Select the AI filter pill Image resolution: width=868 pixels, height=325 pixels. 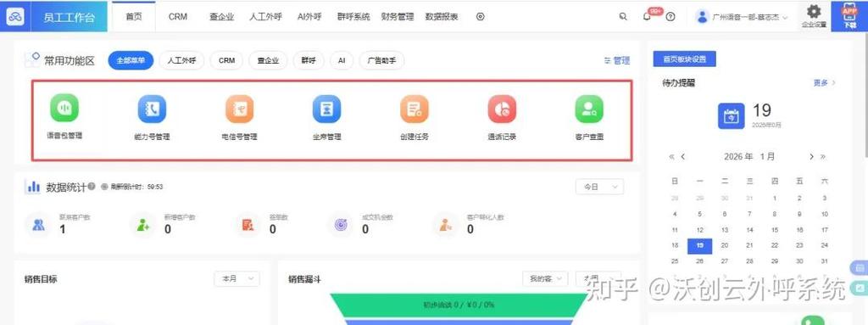click(x=342, y=60)
